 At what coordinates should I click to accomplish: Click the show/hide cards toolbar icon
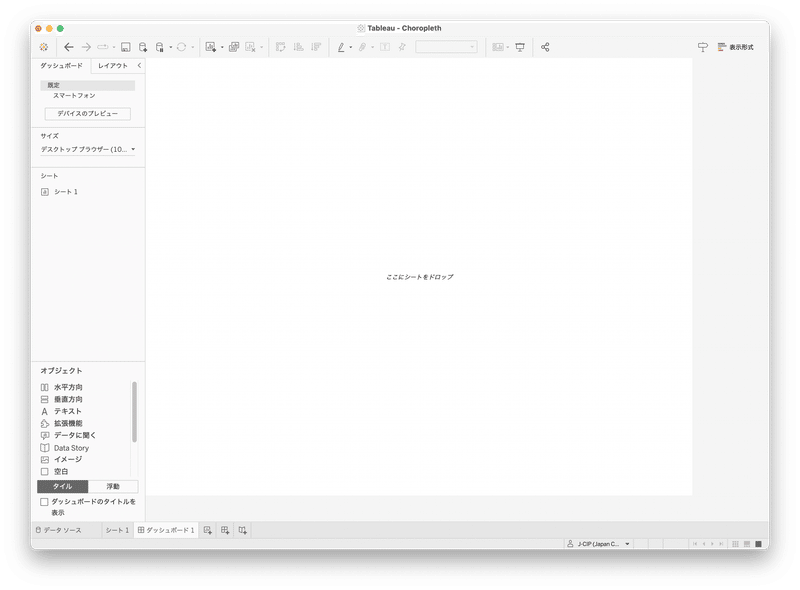(x=498, y=47)
